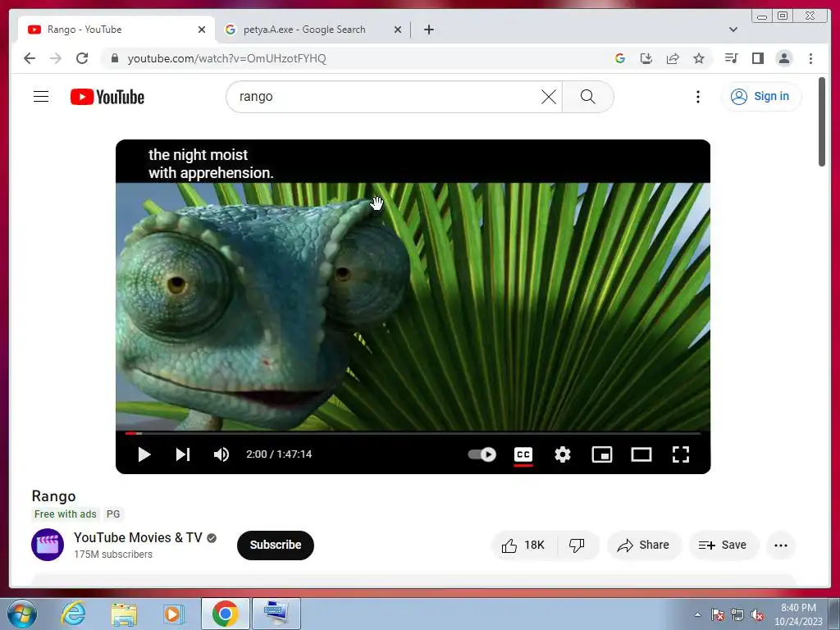
Task: Click the Free with ads badge
Action: click(x=66, y=514)
